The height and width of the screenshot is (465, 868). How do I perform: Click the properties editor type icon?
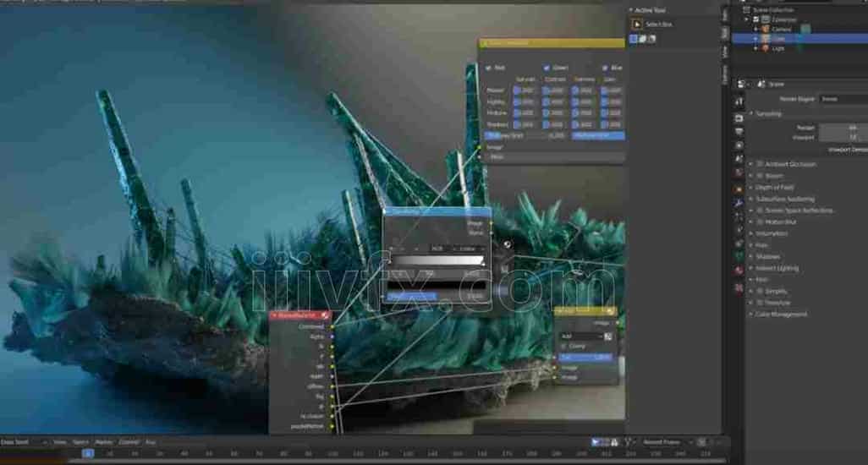(x=741, y=84)
